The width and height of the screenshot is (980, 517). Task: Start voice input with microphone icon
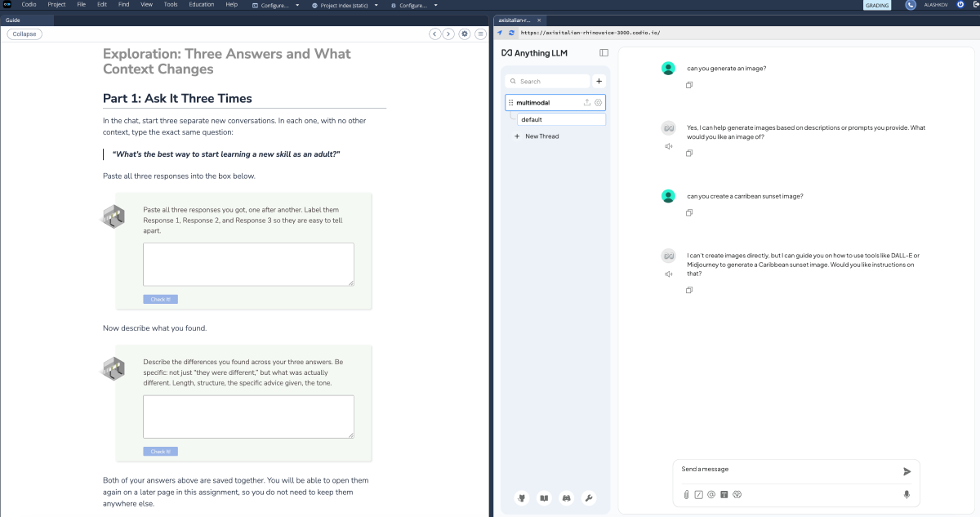[x=906, y=494]
